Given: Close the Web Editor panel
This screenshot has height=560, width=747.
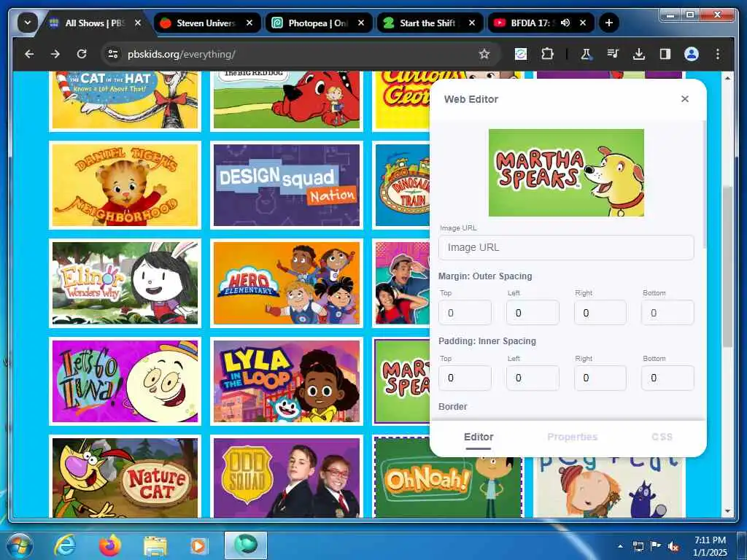Looking at the screenshot, I should (x=685, y=98).
